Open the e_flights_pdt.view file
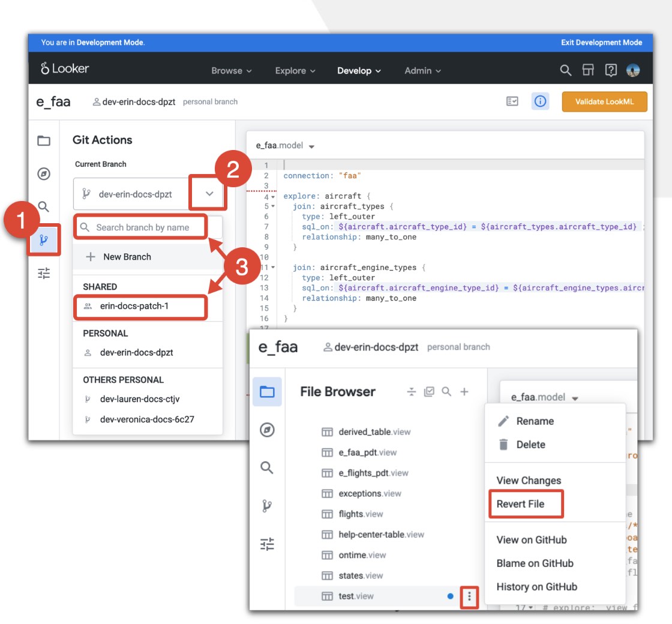Image resolution: width=672 pixels, height=624 pixels. click(373, 473)
